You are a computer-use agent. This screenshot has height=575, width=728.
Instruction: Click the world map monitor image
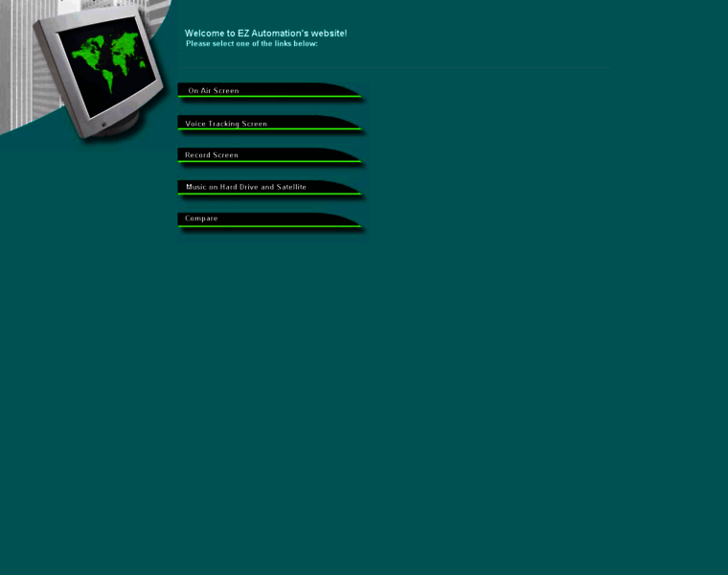[100, 73]
